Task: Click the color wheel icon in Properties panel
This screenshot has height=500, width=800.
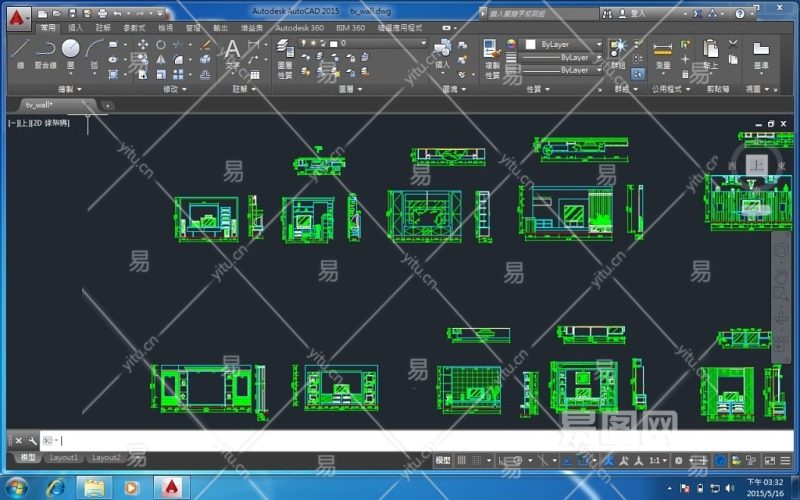Action: click(511, 44)
